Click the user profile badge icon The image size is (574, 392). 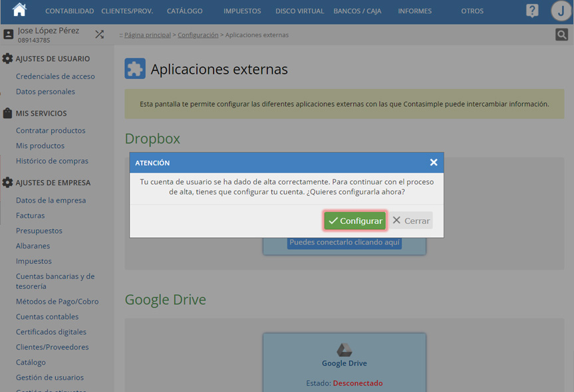9,35
